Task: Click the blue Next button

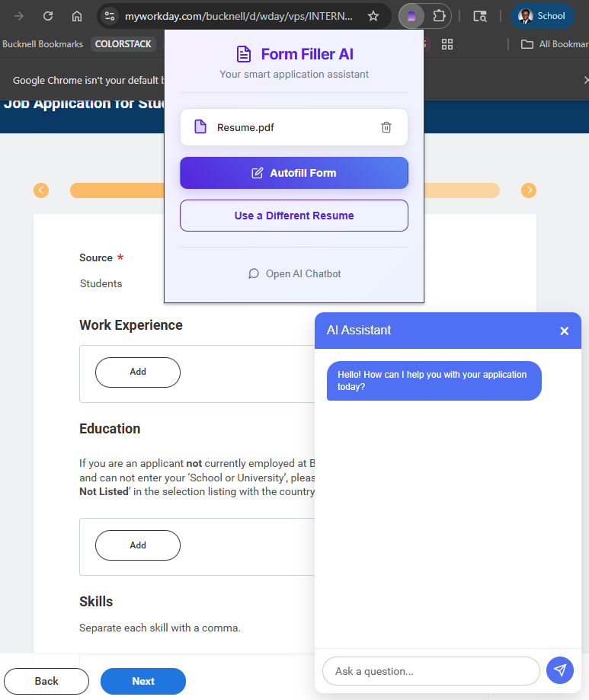Action: [143, 681]
